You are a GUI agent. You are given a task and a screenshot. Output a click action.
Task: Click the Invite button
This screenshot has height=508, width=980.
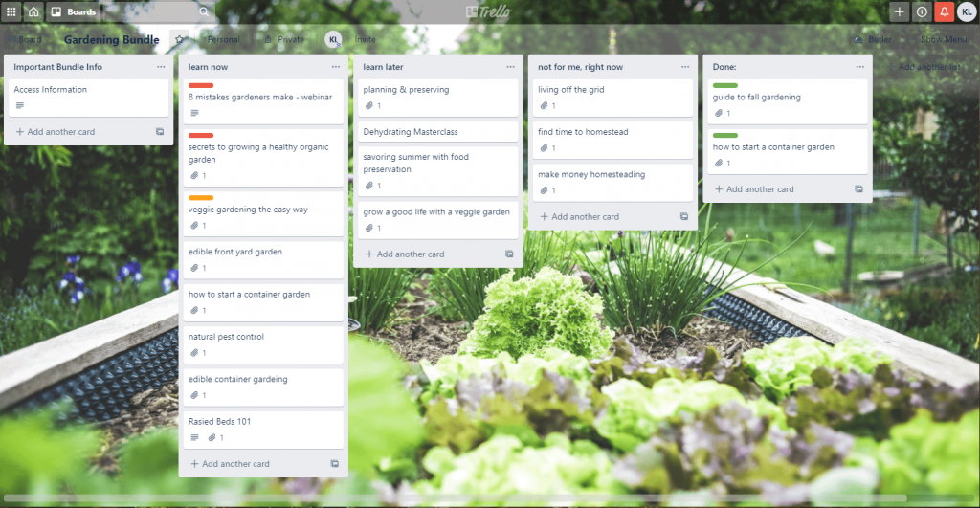click(x=365, y=39)
